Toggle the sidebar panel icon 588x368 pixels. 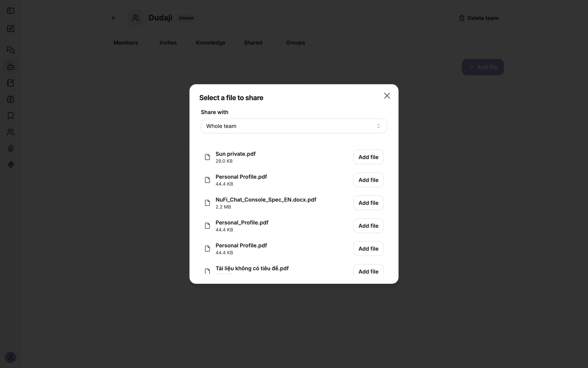[x=10, y=11]
